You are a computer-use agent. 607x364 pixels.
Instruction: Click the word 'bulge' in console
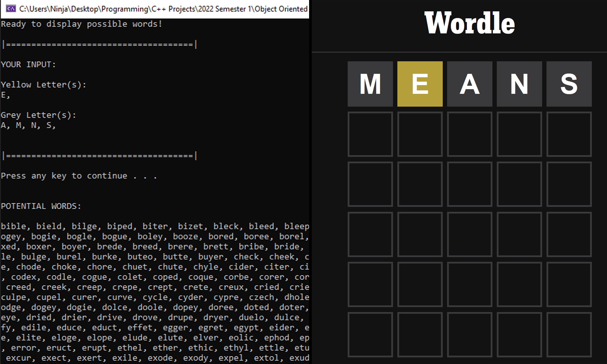34,257
